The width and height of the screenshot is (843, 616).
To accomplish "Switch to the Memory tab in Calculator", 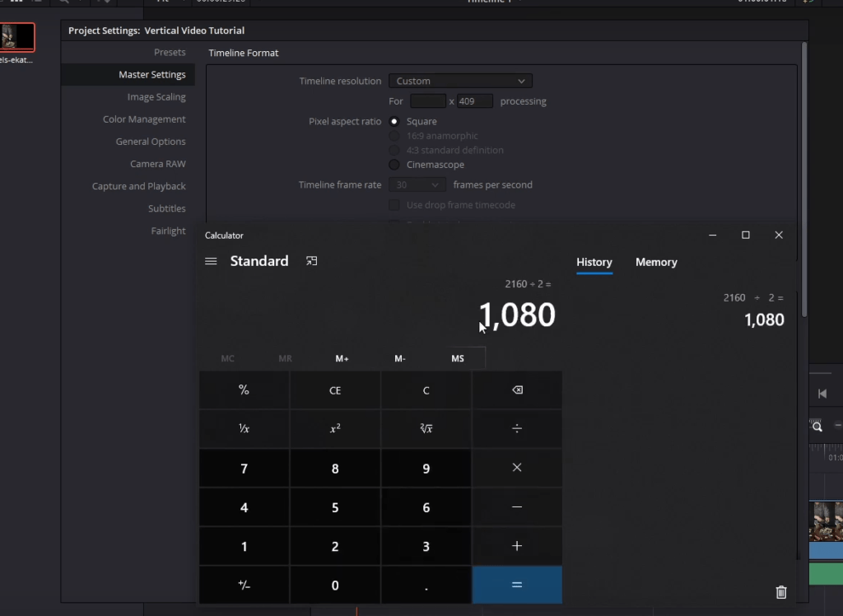I will [x=656, y=262].
